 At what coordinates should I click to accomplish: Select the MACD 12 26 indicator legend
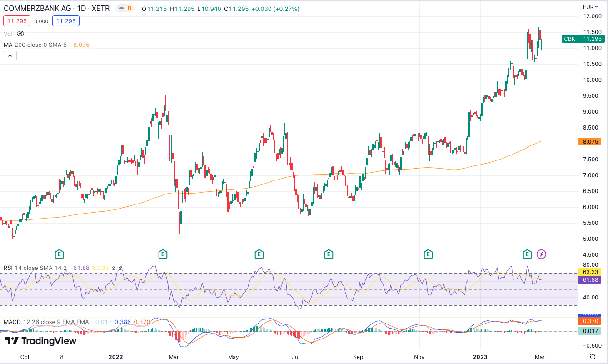(x=45, y=322)
